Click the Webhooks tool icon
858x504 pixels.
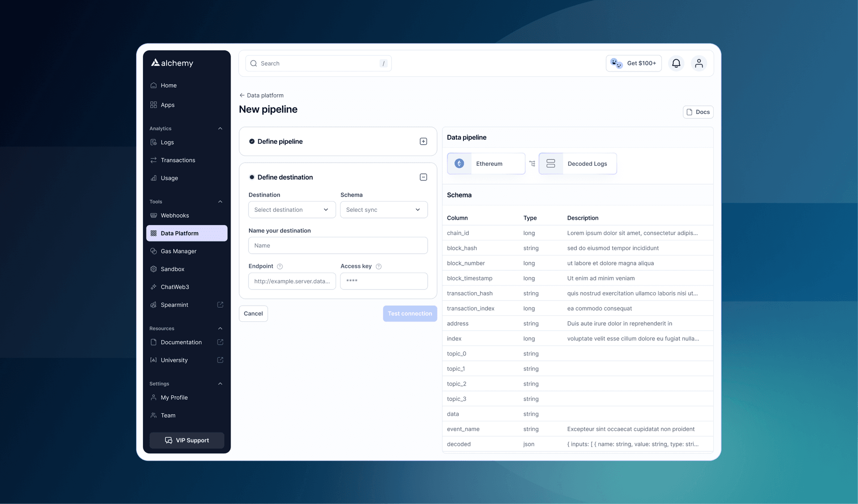point(154,215)
